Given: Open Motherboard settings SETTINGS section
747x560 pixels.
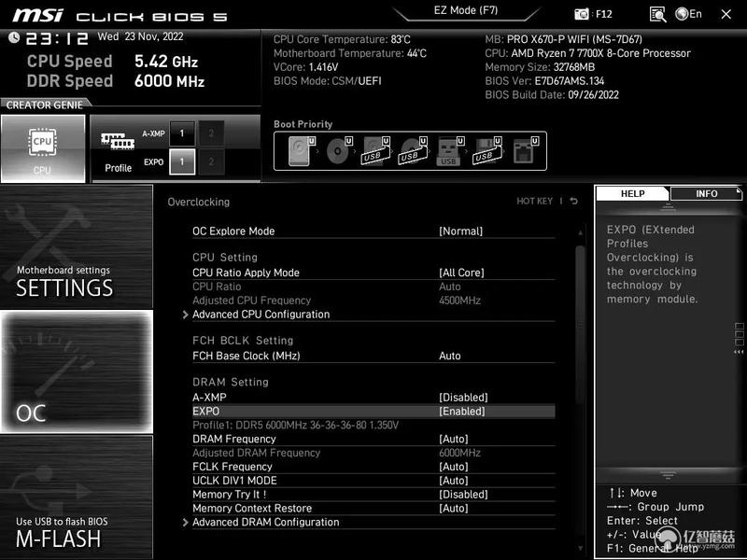Looking at the screenshot, I should (x=77, y=246).
